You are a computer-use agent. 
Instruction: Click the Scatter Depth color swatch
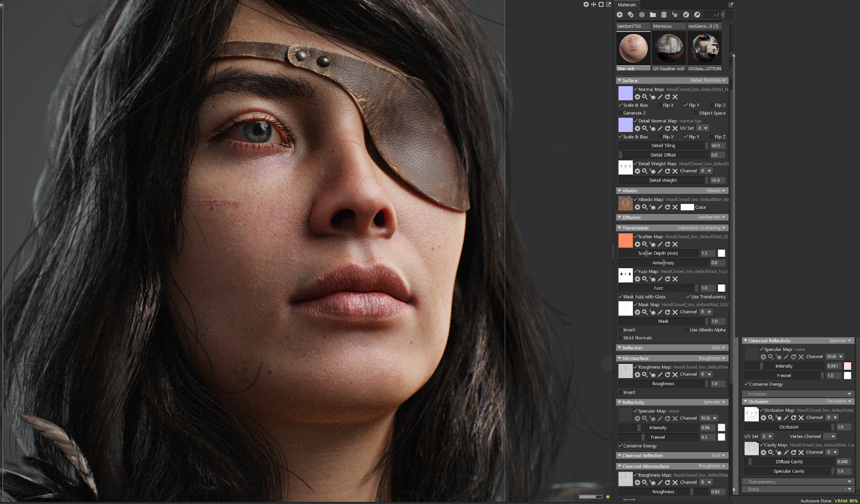click(x=721, y=254)
